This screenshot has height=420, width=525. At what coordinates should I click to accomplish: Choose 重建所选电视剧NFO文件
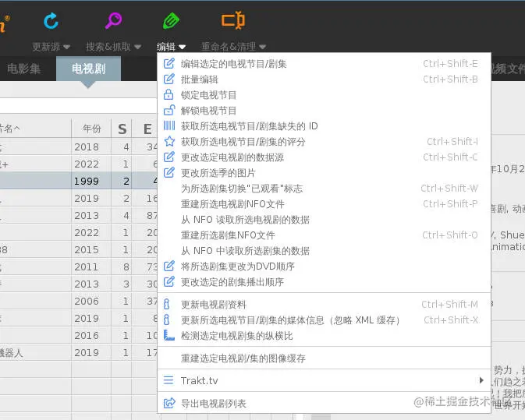click(324, 204)
